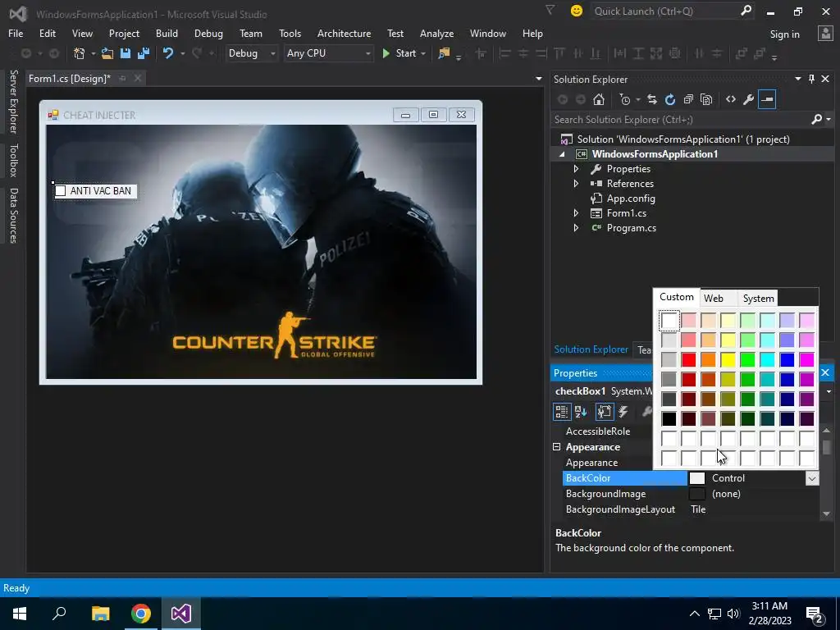Image resolution: width=840 pixels, height=630 pixels.
Task: Open the Build menu
Action: click(167, 33)
